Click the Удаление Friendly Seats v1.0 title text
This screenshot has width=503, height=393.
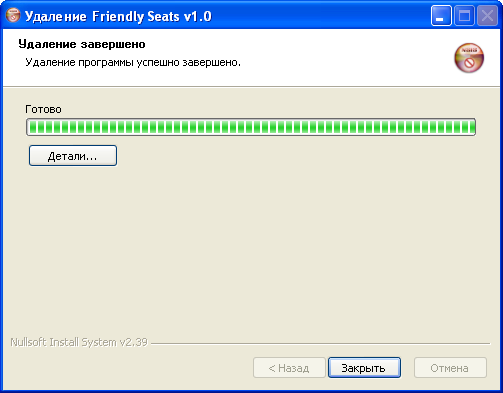[118, 16]
